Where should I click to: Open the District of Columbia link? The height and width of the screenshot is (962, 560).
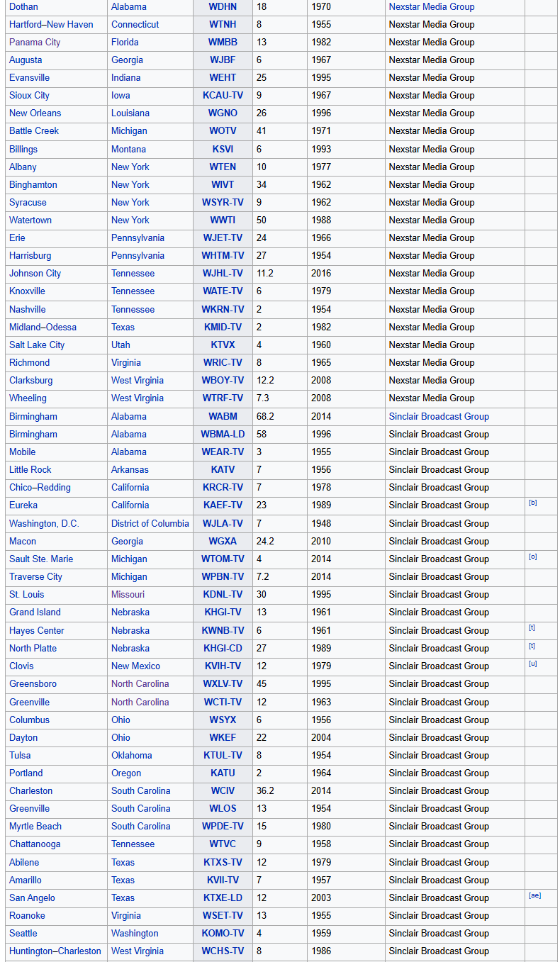tap(150, 523)
